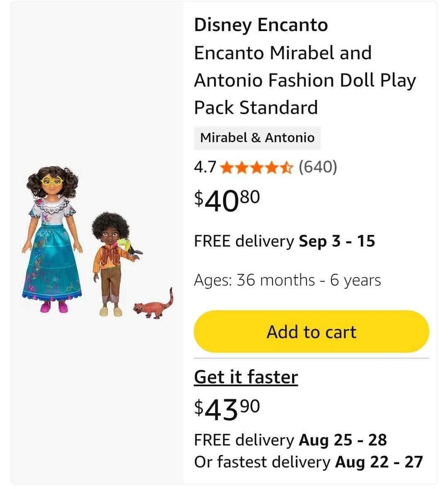Click the Disney Encanto brand name

coord(260,25)
